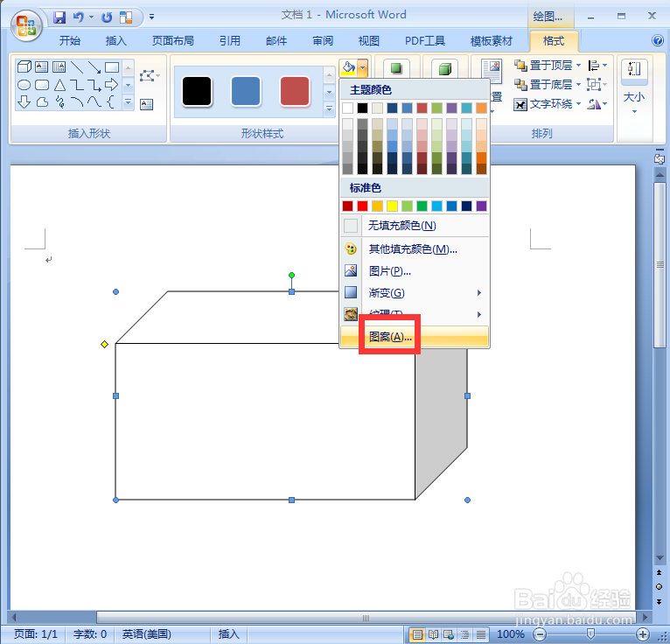Screen dimensions: 670x644
Task: Undo the last action
Action: pyautogui.click(x=79, y=17)
